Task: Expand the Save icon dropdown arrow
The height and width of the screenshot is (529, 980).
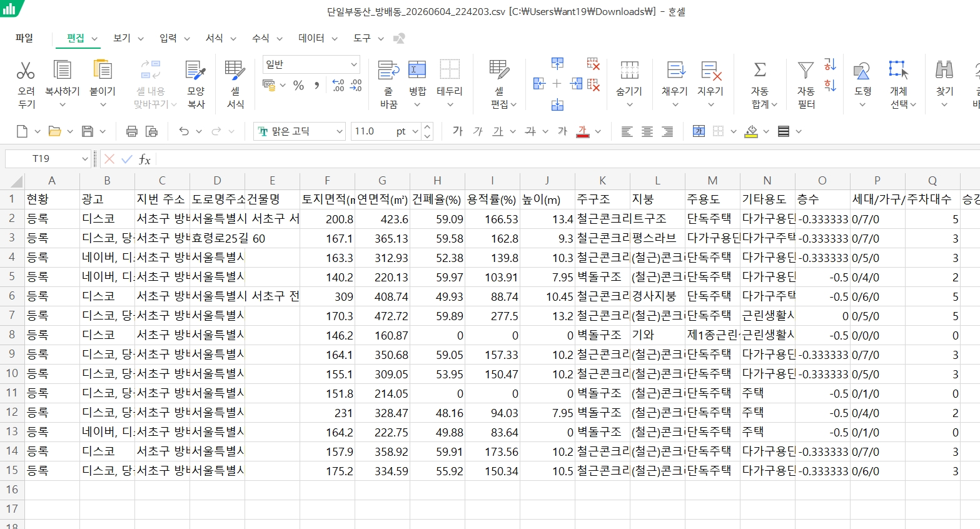Action: click(x=103, y=131)
